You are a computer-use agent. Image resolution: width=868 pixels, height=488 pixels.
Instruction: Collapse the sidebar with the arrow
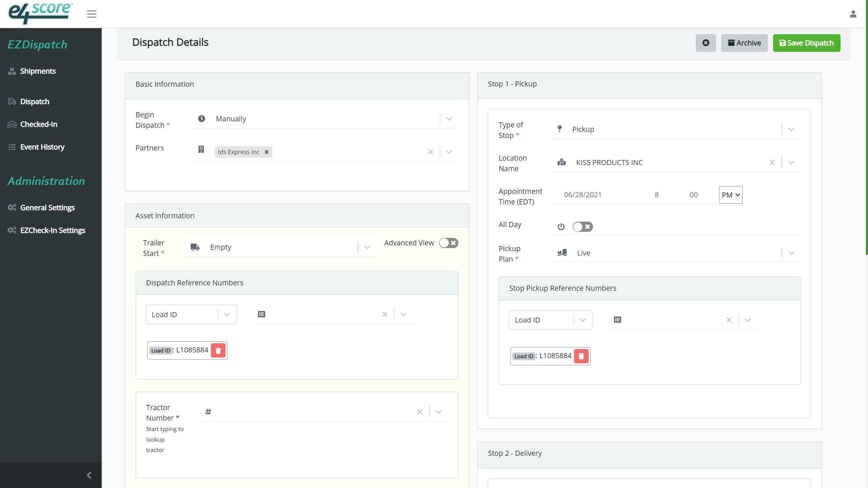pos(89,475)
